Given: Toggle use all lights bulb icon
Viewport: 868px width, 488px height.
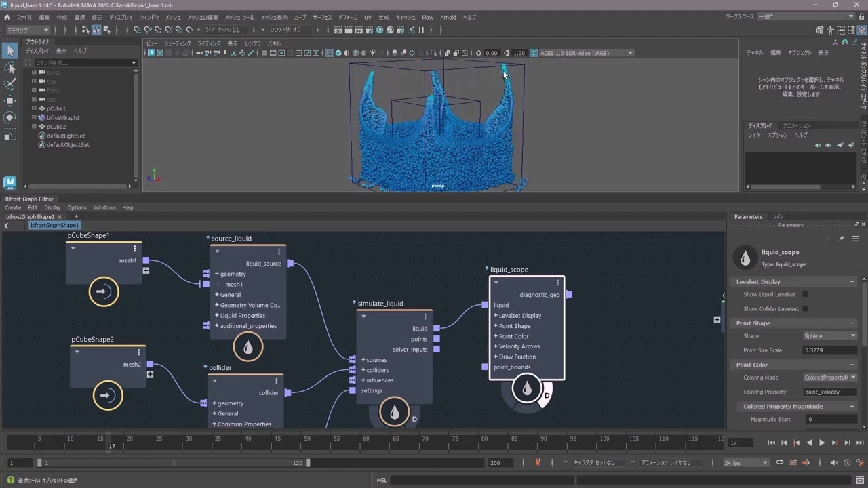Looking at the screenshot, I should [x=373, y=53].
